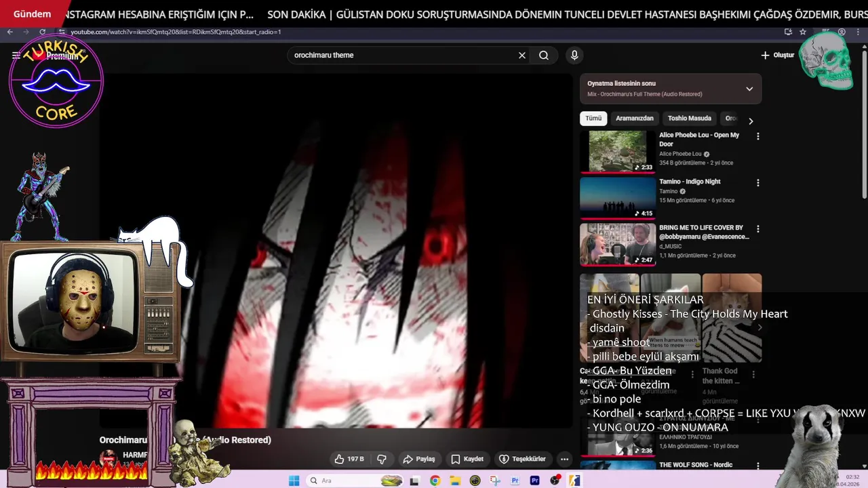This screenshot has width=868, height=488.
Task: Click 'YUNG OUZO - ON NUMARA' text
Action: coord(660,428)
